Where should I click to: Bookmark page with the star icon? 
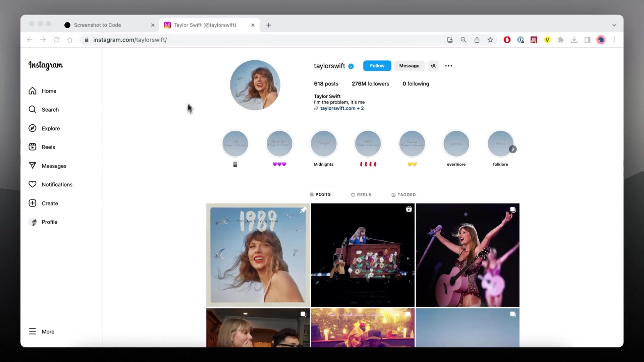click(490, 40)
